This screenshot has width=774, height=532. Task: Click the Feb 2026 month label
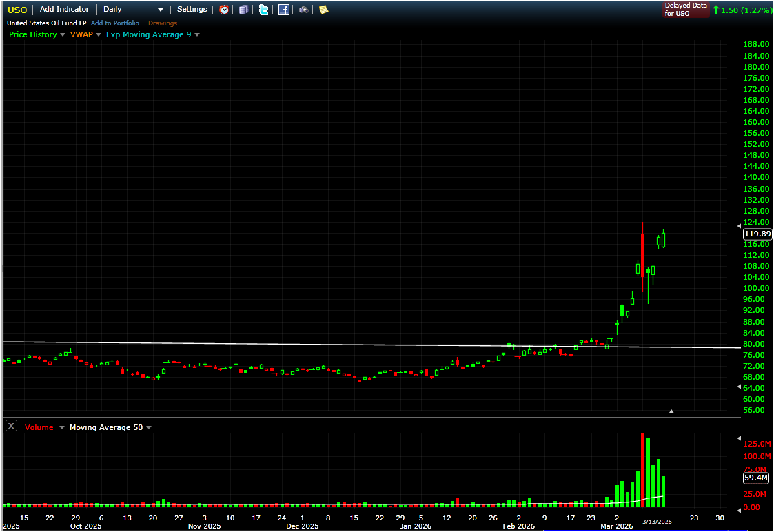click(519, 526)
